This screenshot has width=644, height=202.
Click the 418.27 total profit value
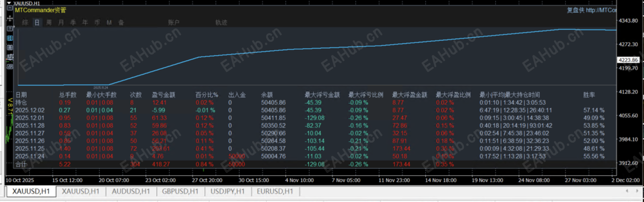(161, 164)
